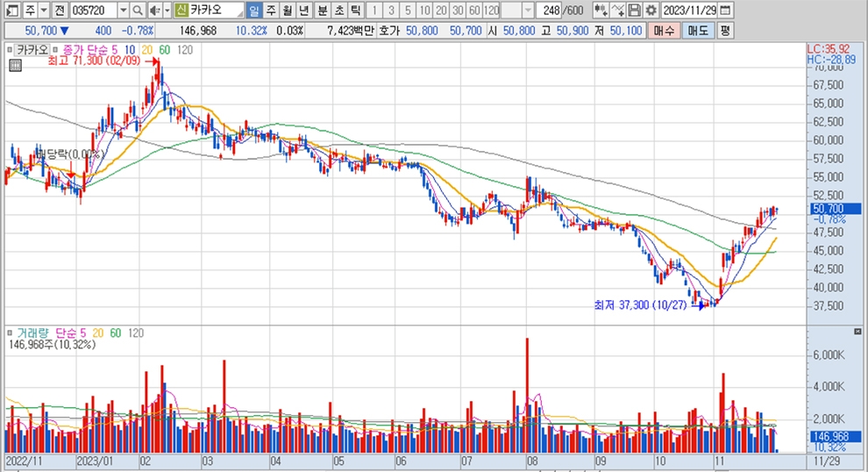Click the data grid icon under 카카오 label
Screen dimensions: 868x472
(x=16, y=66)
